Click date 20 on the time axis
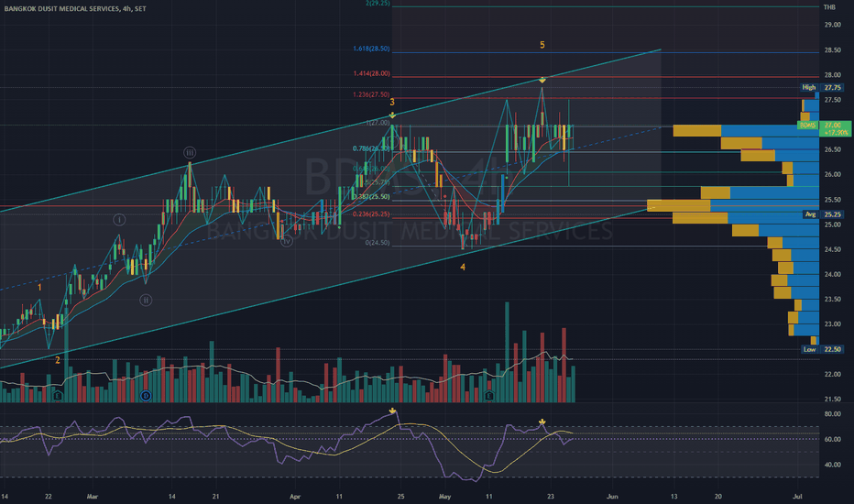Image resolution: width=854 pixels, height=504 pixels. click(717, 497)
